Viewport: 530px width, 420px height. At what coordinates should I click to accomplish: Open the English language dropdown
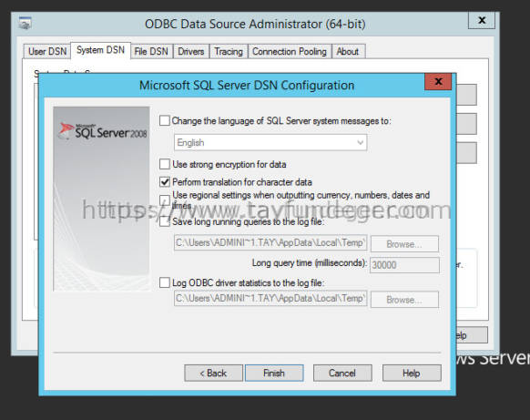tap(270, 143)
